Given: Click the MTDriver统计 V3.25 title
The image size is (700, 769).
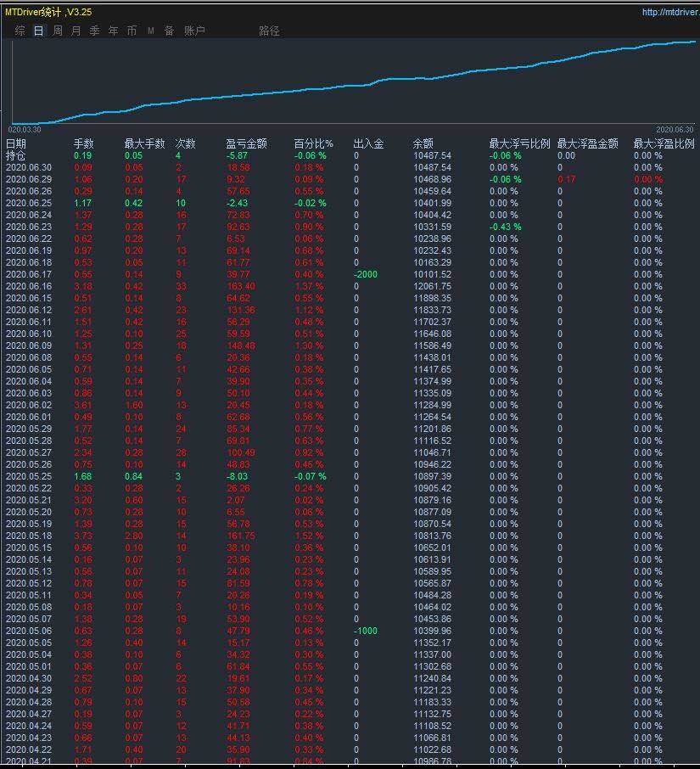Looking at the screenshot, I should click(48, 12).
